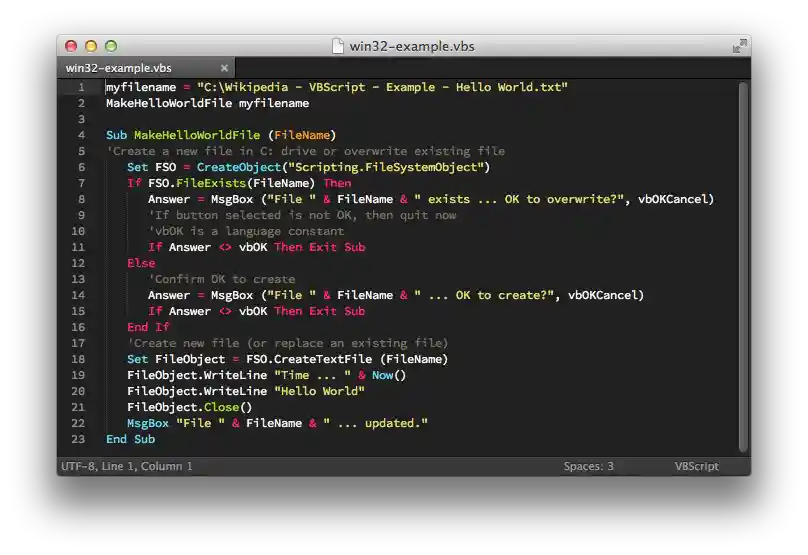Open the VBScript syntax selector

[x=696, y=466]
